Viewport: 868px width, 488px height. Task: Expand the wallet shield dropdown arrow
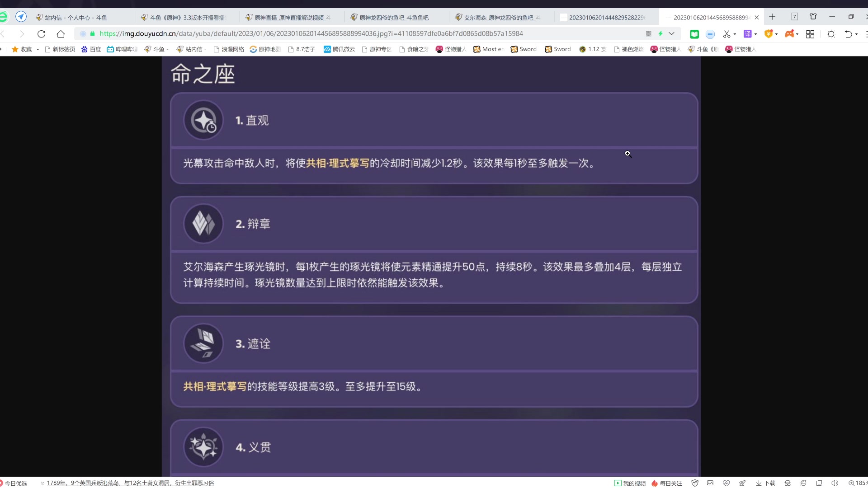coord(776,34)
